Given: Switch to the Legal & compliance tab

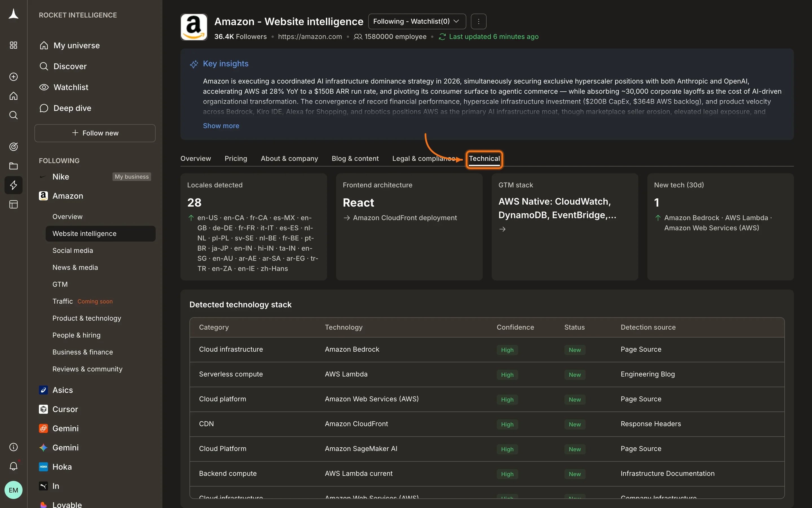Looking at the screenshot, I should [x=424, y=159].
